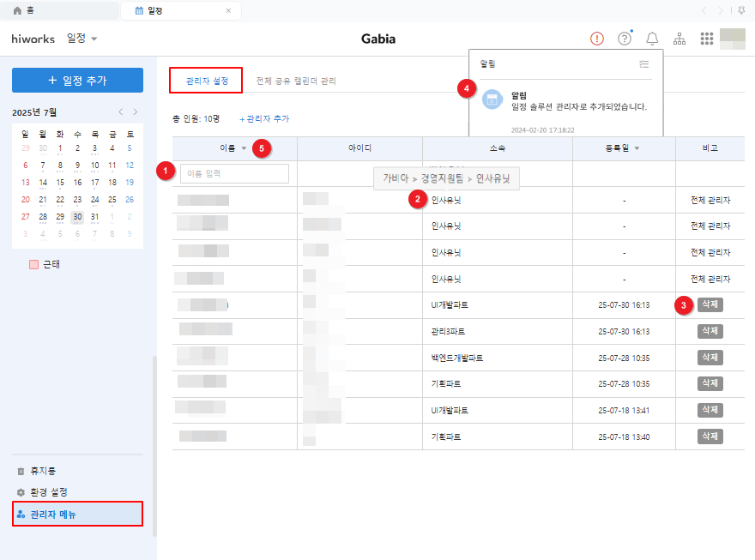The image size is (755, 560).
Task: Toggle the 근태 calendar checkbox
Action: (x=34, y=264)
